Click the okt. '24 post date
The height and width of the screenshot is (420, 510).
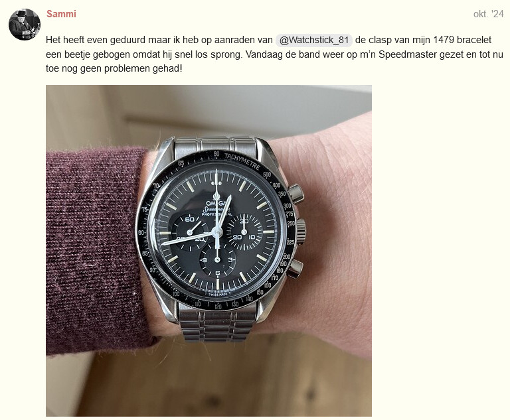pos(488,14)
